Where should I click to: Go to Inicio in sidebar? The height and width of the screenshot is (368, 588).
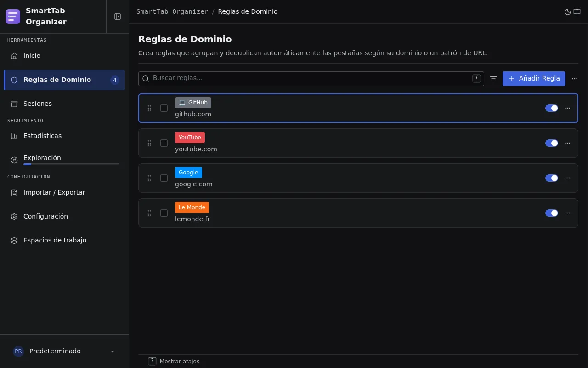point(64,56)
